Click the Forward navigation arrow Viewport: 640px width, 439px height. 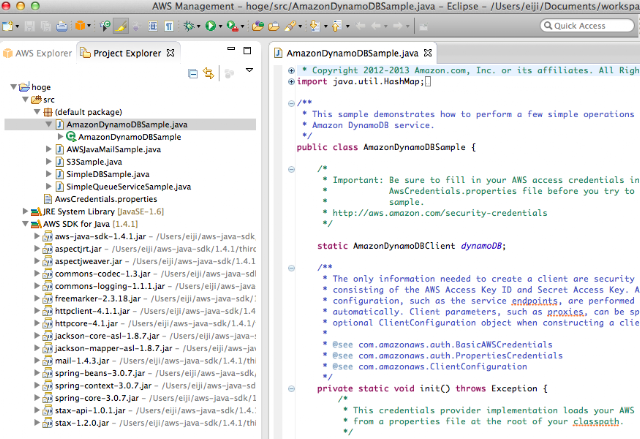[x=398, y=27]
